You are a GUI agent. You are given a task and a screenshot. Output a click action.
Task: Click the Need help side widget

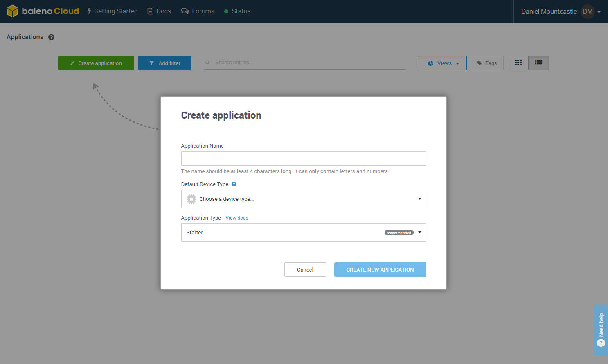pyautogui.click(x=601, y=330)
